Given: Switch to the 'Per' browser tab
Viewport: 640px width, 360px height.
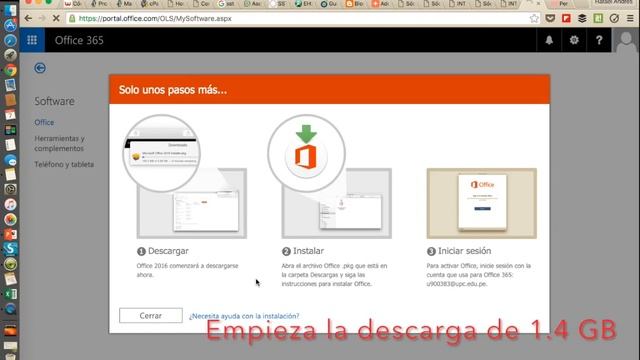Looking at the screenshot, I should coord(563,4).
